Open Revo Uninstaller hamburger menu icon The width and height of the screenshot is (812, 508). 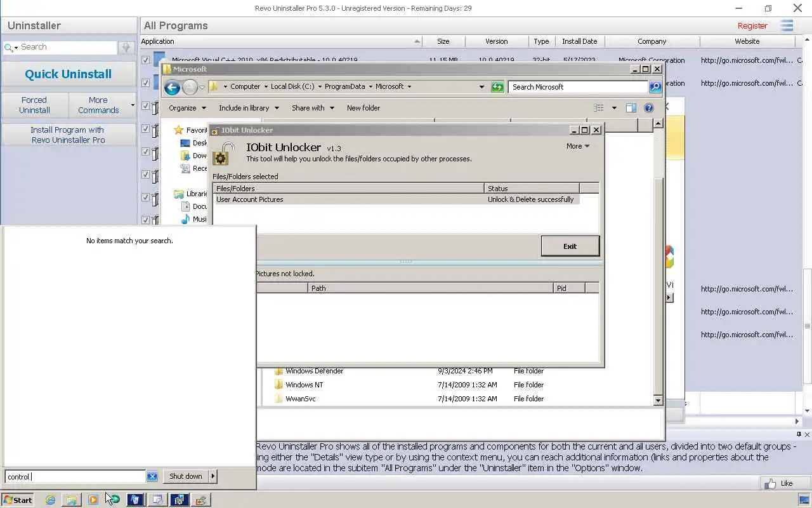787,25
